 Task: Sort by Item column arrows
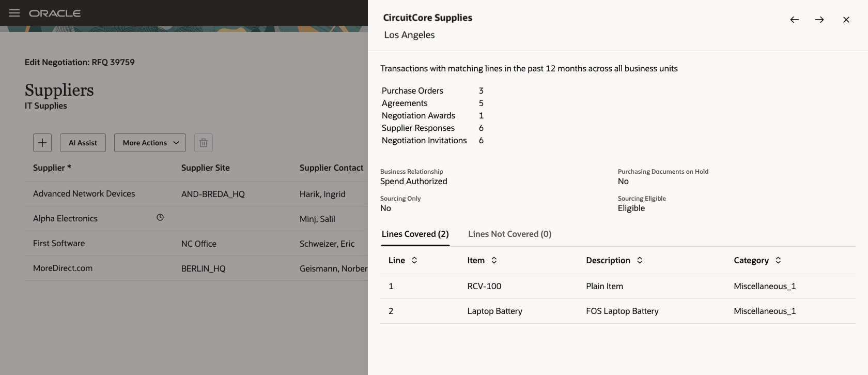pyautogui.click(x=494, y=260)
